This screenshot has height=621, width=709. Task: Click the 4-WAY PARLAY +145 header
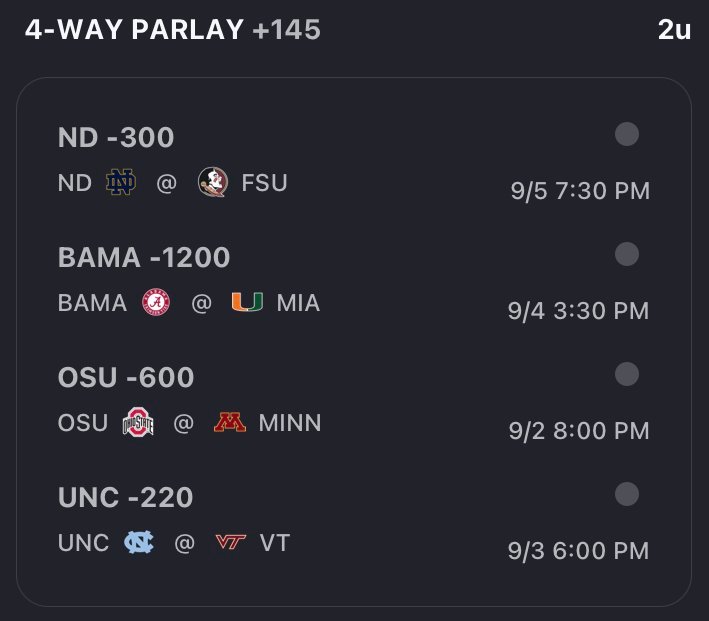[x=173, y=29]
